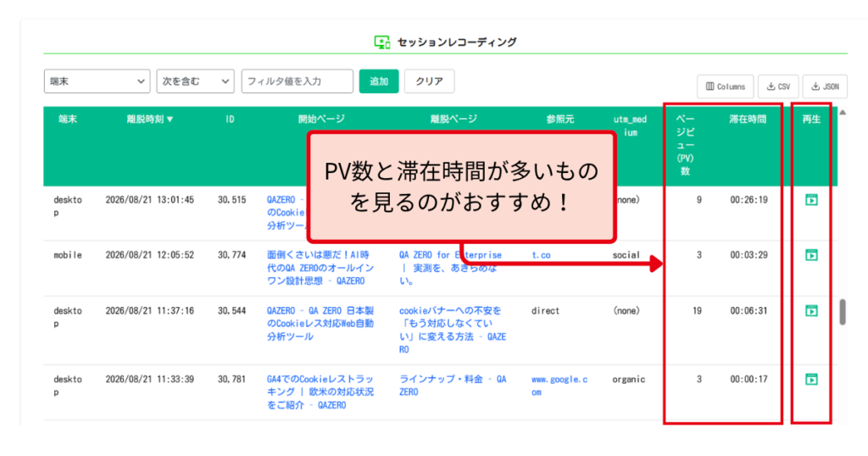The width and height of the screenshot is (868, 456).
Task: Click the 離脱ページ column header
Action: [x=453, y=119]
